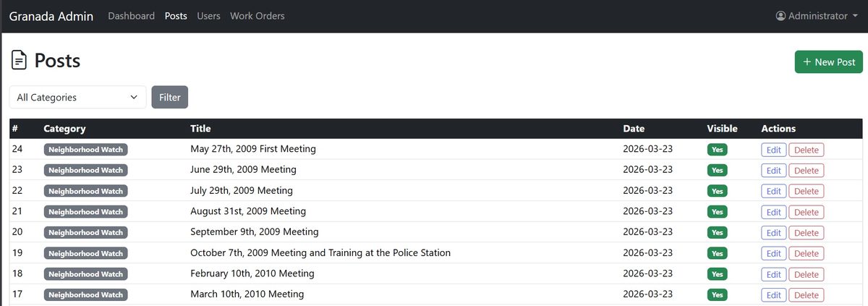Click the Administrator user avatar icon
This screenshot has height=306, width=868.
click(780, 16)
